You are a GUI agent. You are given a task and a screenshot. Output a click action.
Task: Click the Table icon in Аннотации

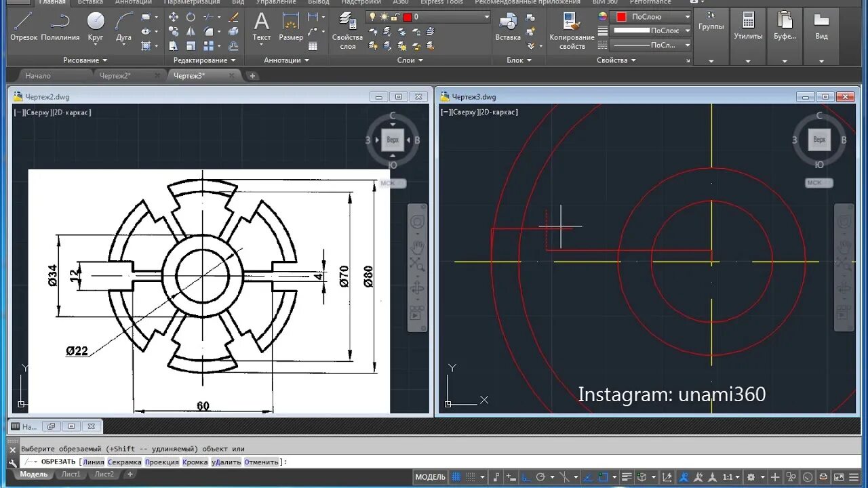click(x=313, y=46)
